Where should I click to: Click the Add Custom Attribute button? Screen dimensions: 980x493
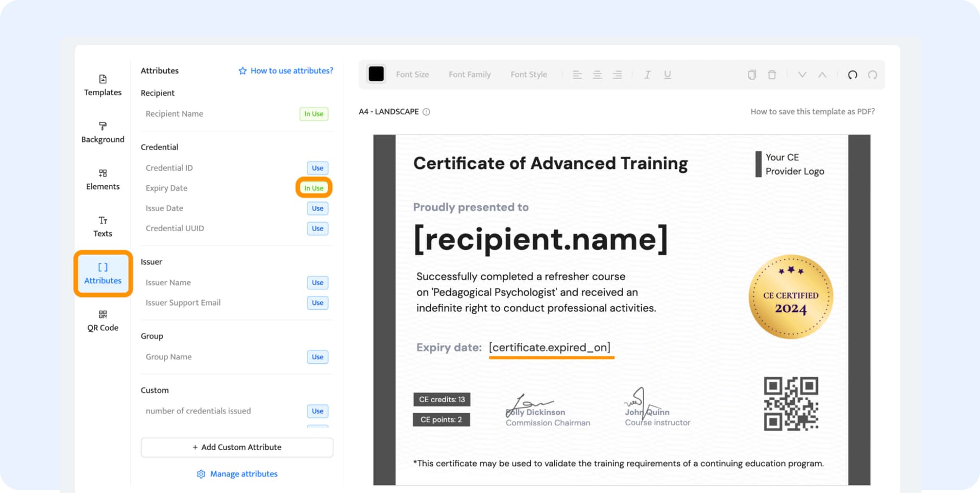237,447
